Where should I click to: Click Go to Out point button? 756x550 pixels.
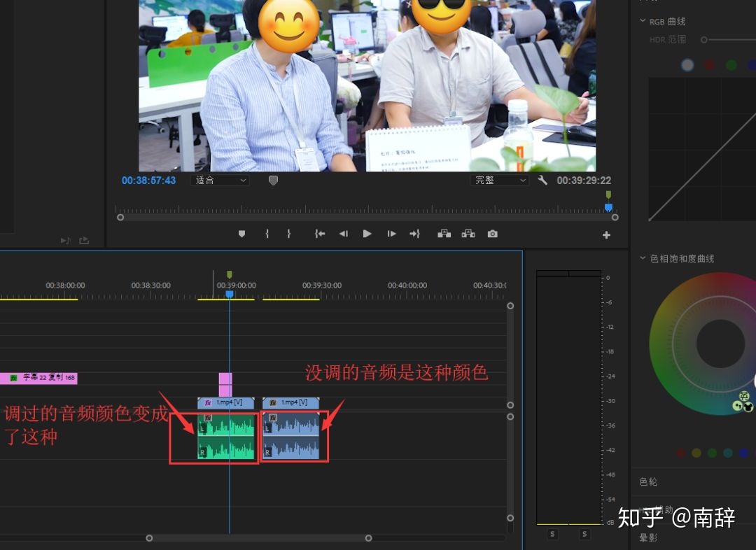click(x=414, y=234)
